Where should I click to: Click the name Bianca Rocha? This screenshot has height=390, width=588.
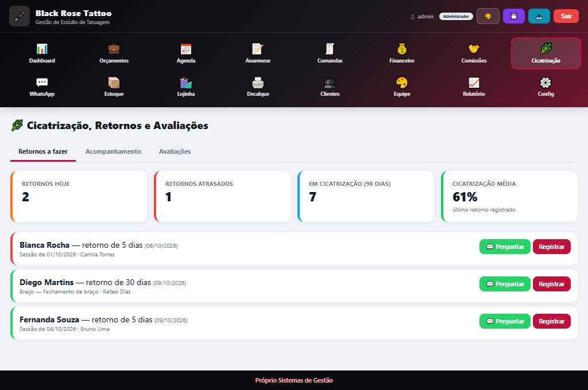(x=45, y=245)
